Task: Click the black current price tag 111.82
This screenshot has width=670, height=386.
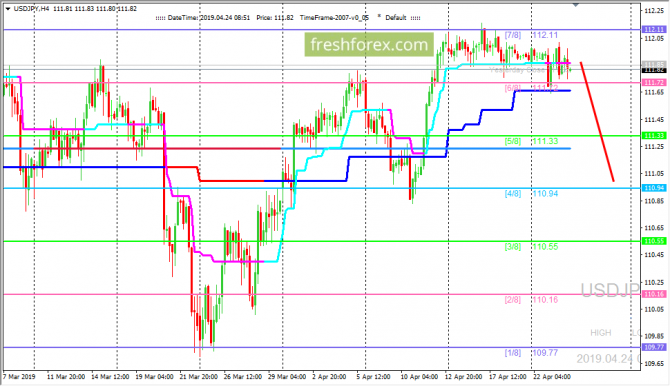Action: pos(654,70)
